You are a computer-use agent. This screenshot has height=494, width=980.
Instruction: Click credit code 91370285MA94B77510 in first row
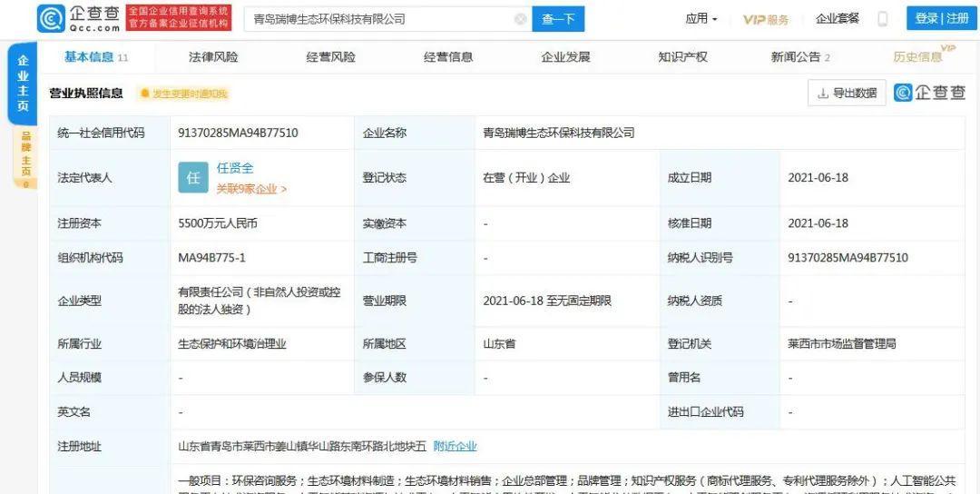(x=238, y=133)
